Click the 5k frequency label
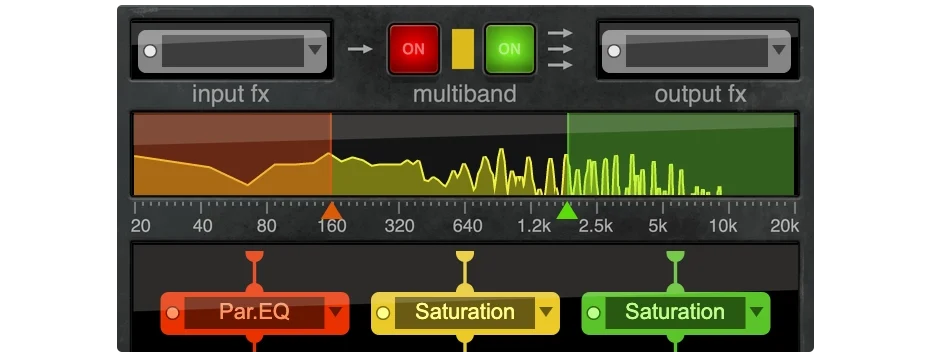 [x=658, y=226]
